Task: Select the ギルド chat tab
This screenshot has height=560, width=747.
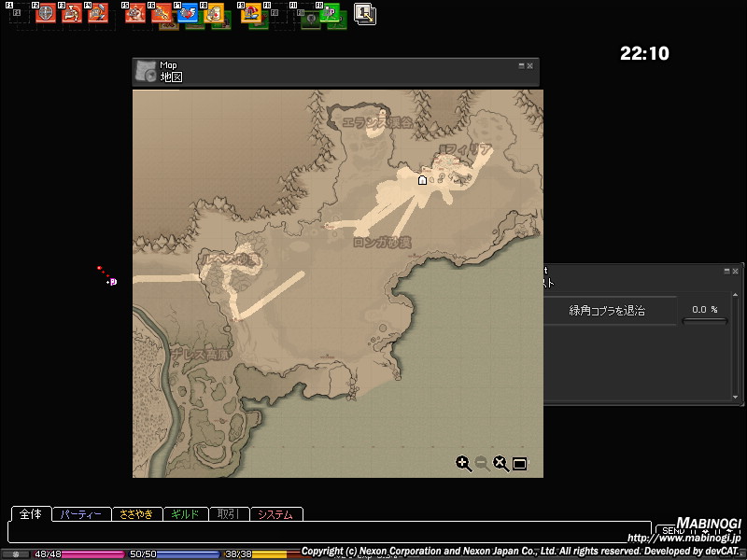Action: coord(185,514)
